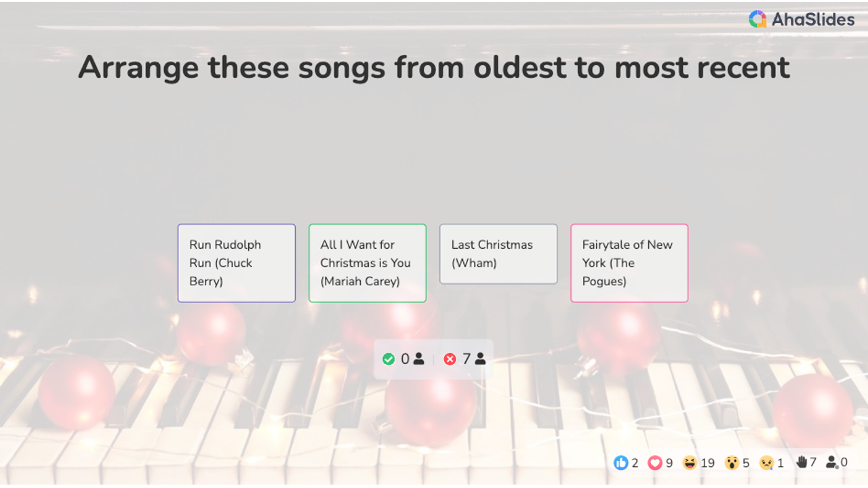Click the sad crying face reaction
Screen dimensions: 868x488
tap(766, 463)
